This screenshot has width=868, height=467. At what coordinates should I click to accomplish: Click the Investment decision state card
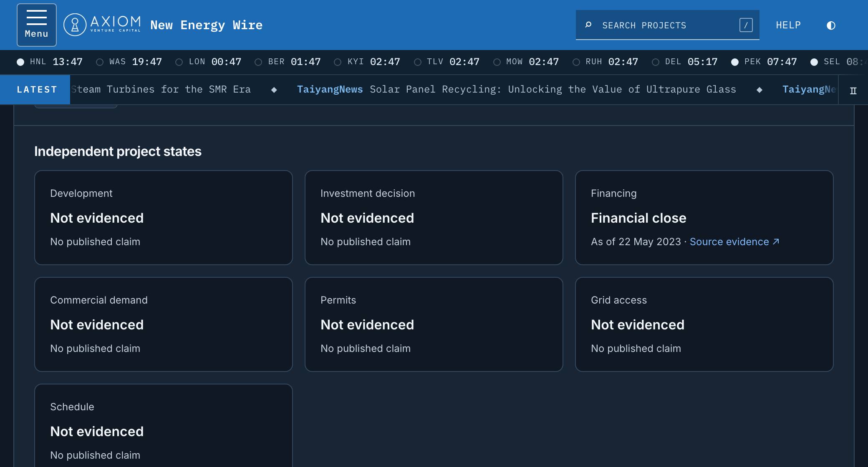434,218
